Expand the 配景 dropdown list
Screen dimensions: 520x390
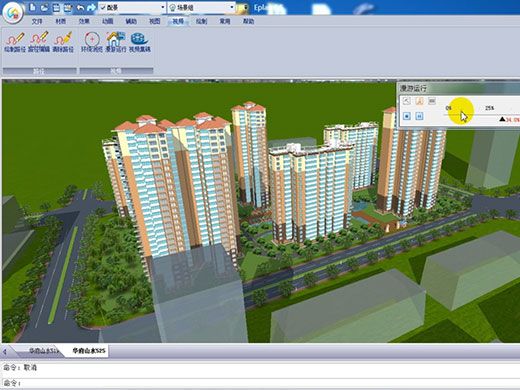163,7
